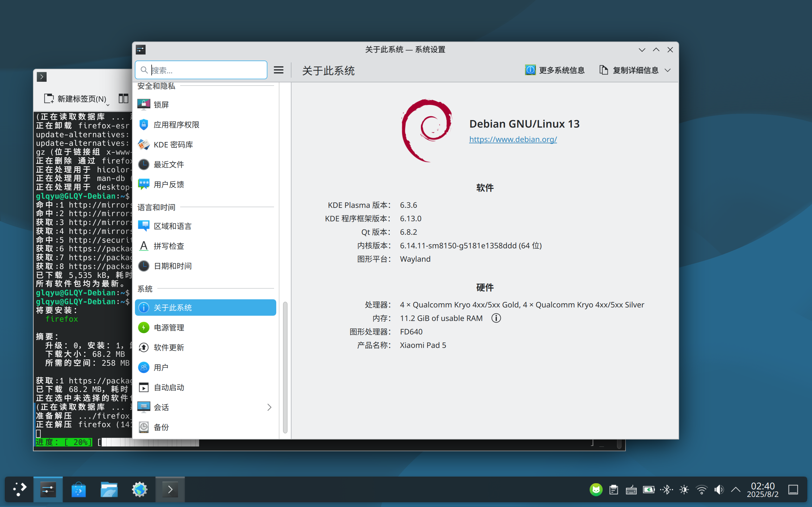The height and width of the screenshot is (507, 812).
Task: Open the Dolphin file manager taskbar icon
Action: [x=109, y=490]
